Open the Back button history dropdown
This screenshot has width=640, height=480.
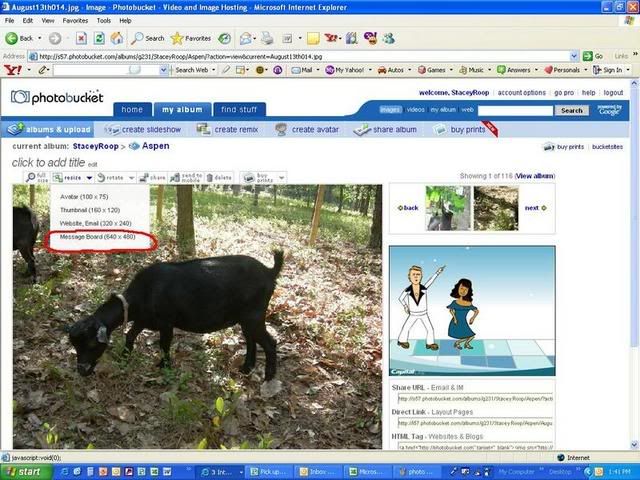click(x=40, y=38)
